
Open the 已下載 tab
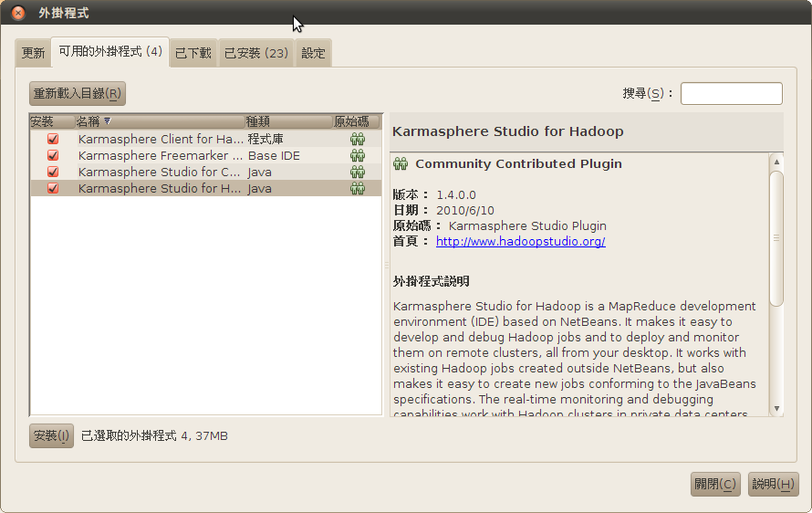pos(193,53)
